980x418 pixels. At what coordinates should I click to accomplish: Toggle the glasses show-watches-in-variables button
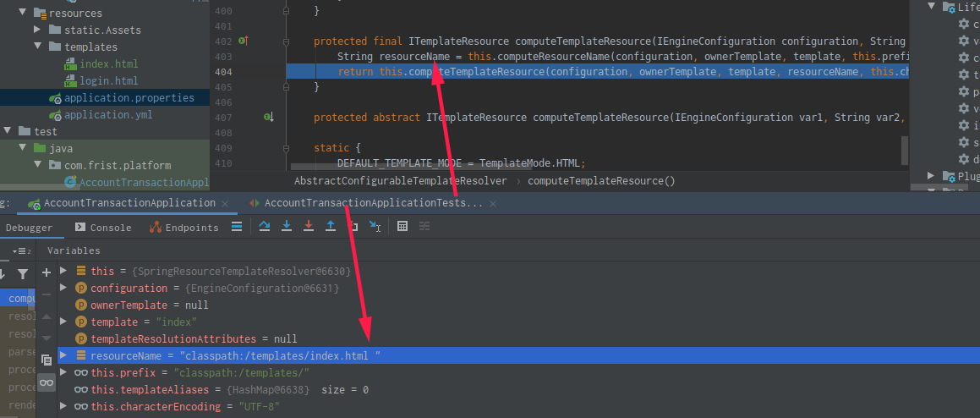47,382
